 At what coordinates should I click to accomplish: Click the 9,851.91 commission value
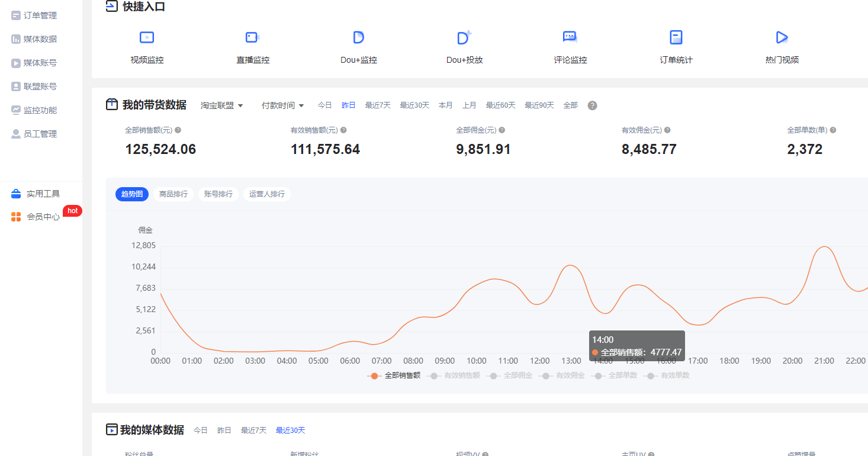pos(483,150)
